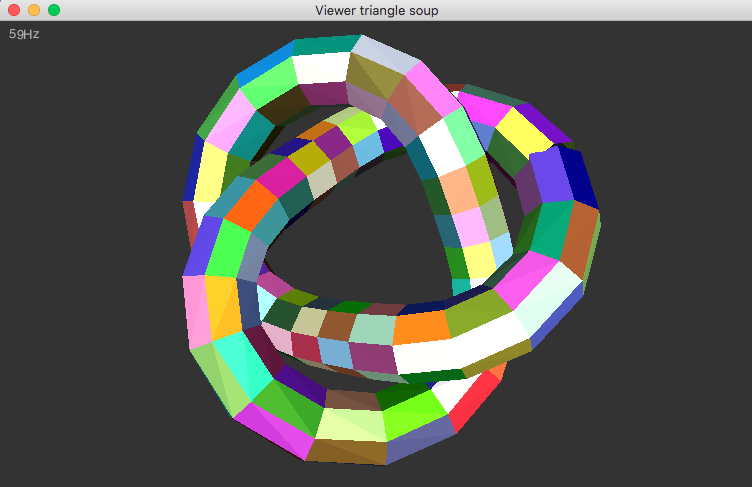
Task: Click the green full-screen window button
Action: (54, 10)
